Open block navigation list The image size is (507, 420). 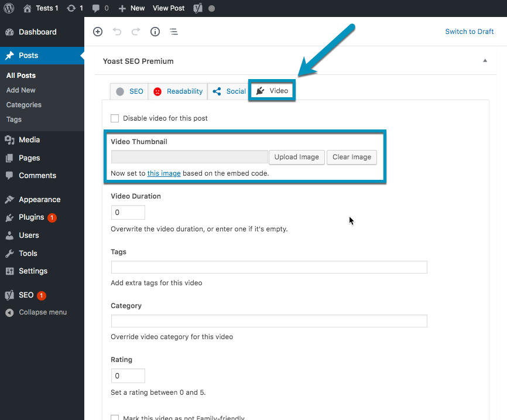pyautogui.click(x=174, y=32)
